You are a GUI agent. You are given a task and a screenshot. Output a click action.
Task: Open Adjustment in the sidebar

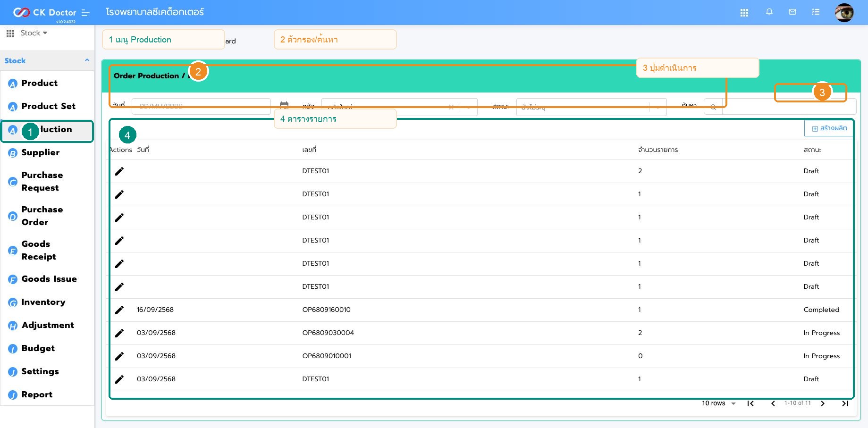(x=48, y=325)
